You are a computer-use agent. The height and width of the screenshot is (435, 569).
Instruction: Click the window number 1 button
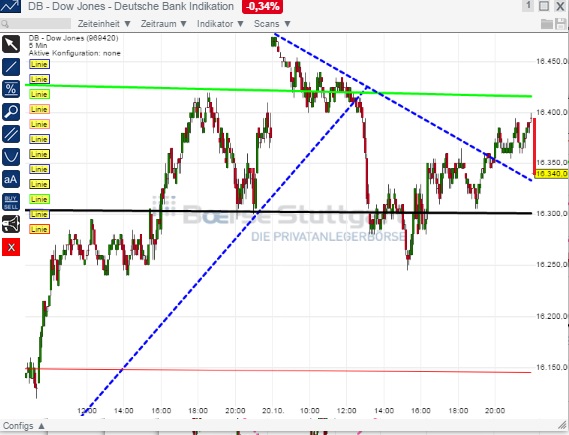tap(528, 5)
